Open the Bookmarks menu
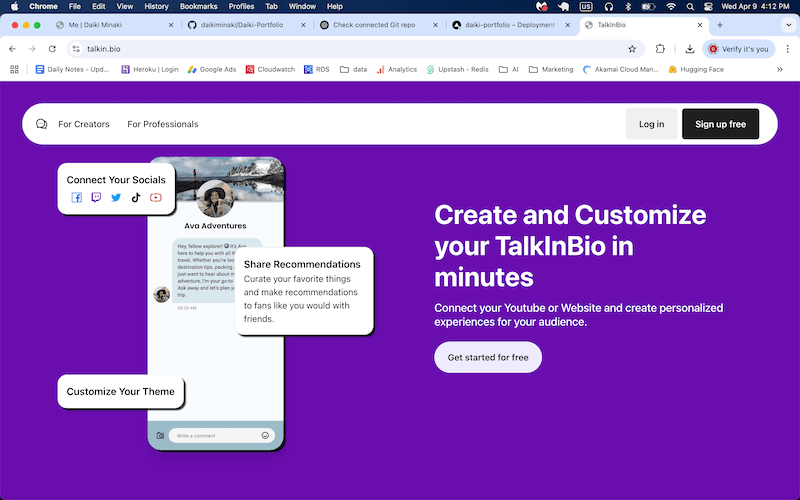Screen dimensions: 800x500 (198, 7)
